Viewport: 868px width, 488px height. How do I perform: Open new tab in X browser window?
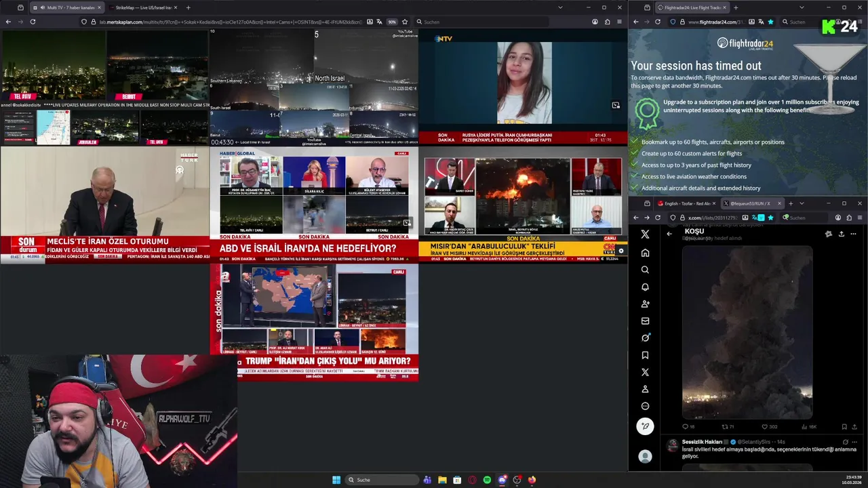pos(791,203)
